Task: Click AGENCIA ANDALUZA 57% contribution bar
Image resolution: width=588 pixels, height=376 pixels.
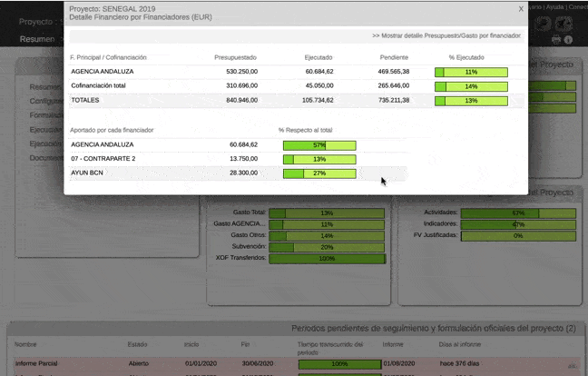Action: tap(319, 144)
